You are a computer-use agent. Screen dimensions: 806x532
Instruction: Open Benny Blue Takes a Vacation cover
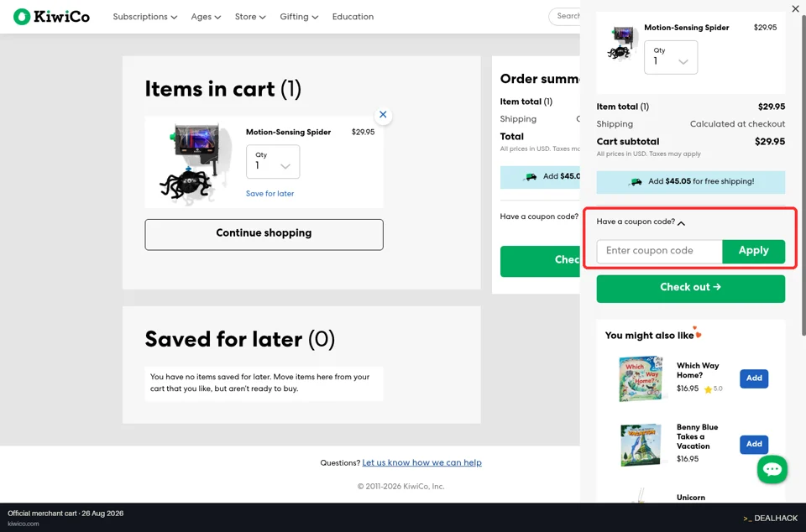click(x=641, y=445)
